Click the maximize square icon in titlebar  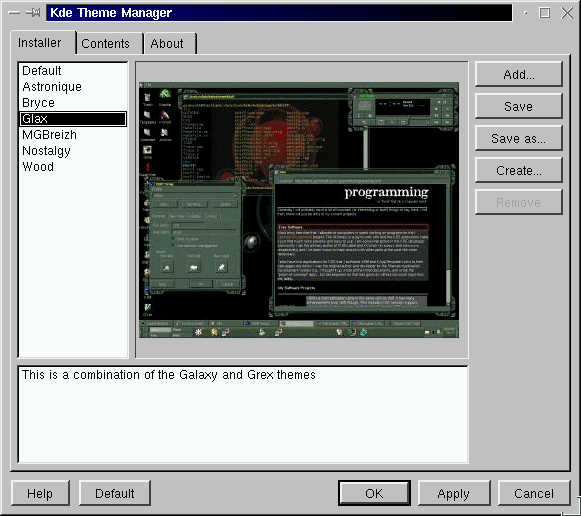pos(544,13)
